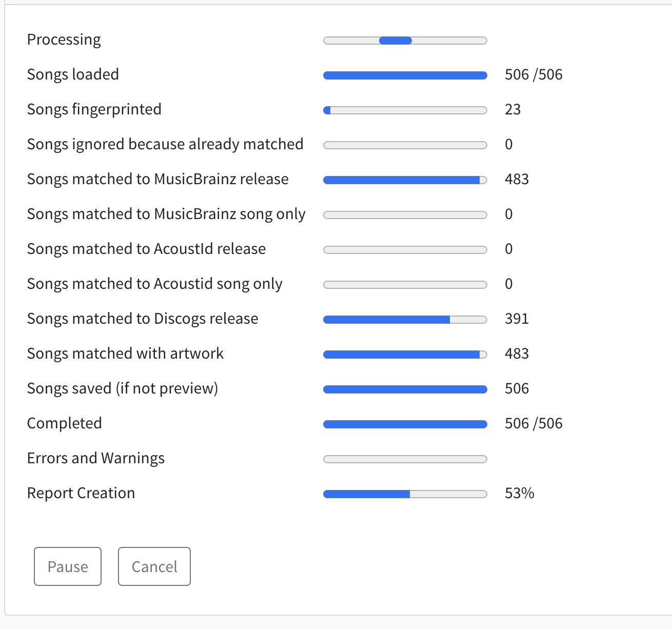Click the 506 /506 Completed count
This screenshot has width=672, height=629.
point(533,424)
